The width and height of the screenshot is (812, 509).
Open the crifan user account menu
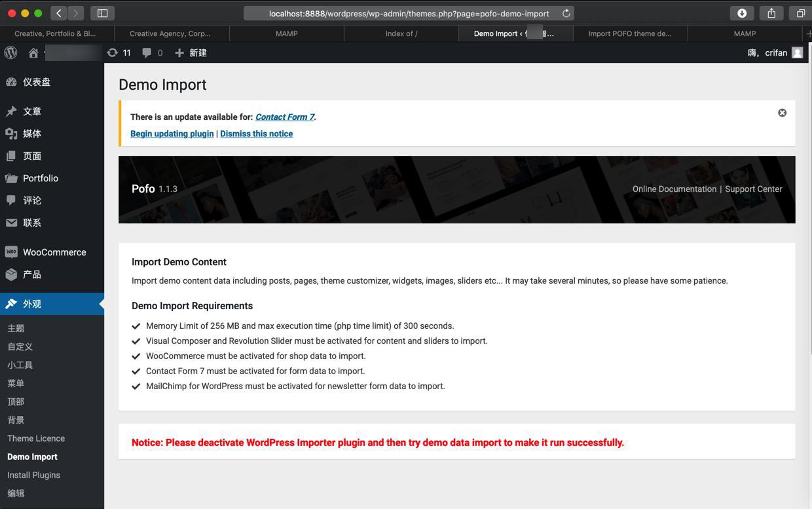click(x=775, y=52)
